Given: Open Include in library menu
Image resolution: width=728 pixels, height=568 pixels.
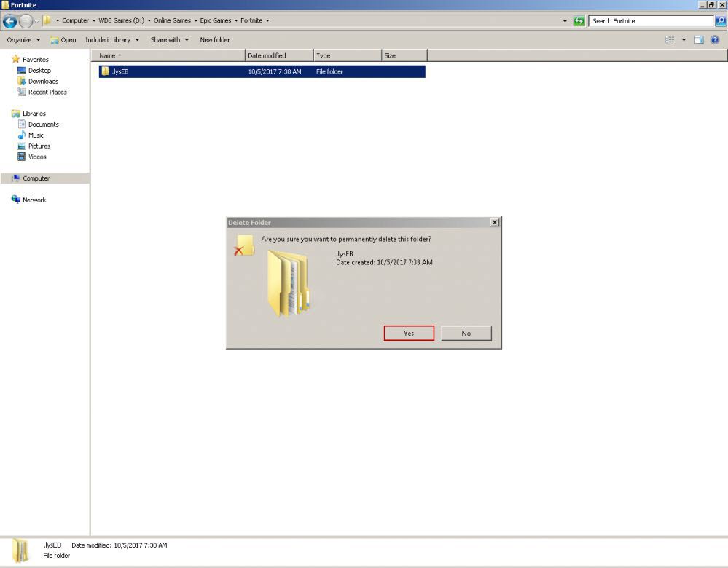Looking at the screenshot, I should point(112,40).
